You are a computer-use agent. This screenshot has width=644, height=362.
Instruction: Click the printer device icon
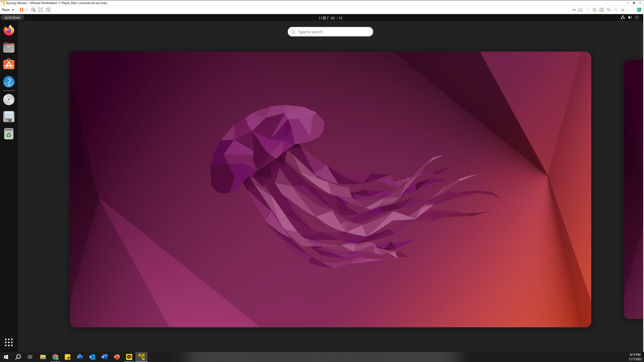point(616,10)
